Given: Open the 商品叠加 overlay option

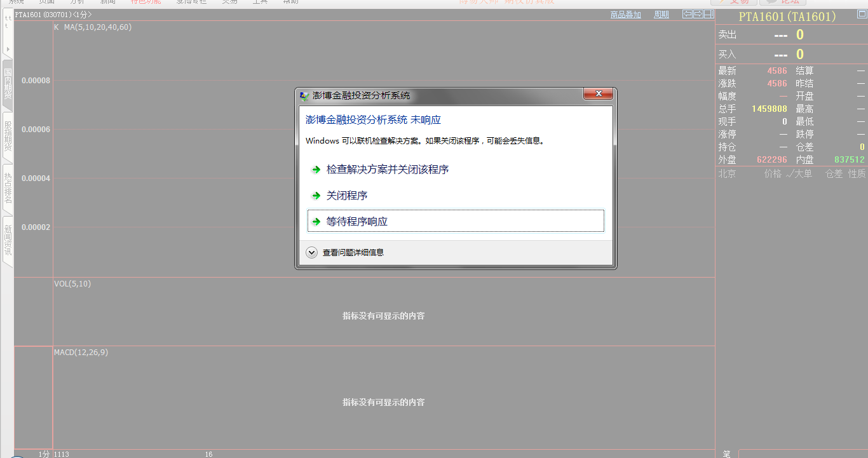Looking at the screenshot, I should (x=625, y=15).
